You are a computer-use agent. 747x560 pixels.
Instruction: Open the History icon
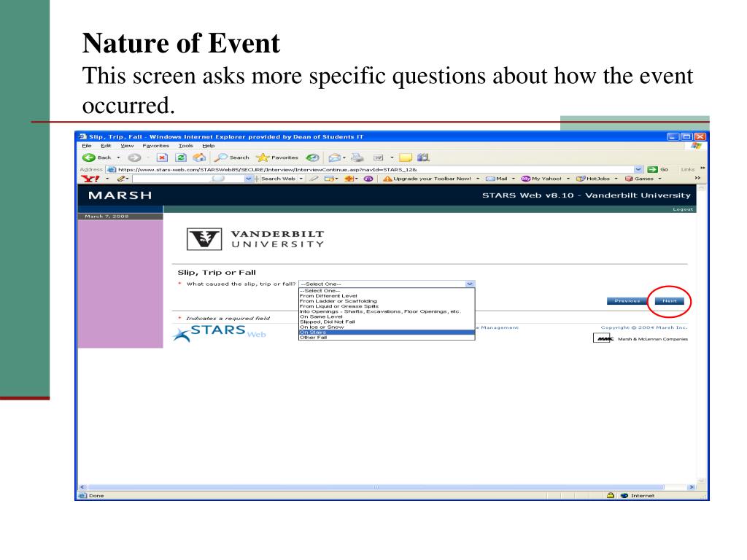(312, 157)
